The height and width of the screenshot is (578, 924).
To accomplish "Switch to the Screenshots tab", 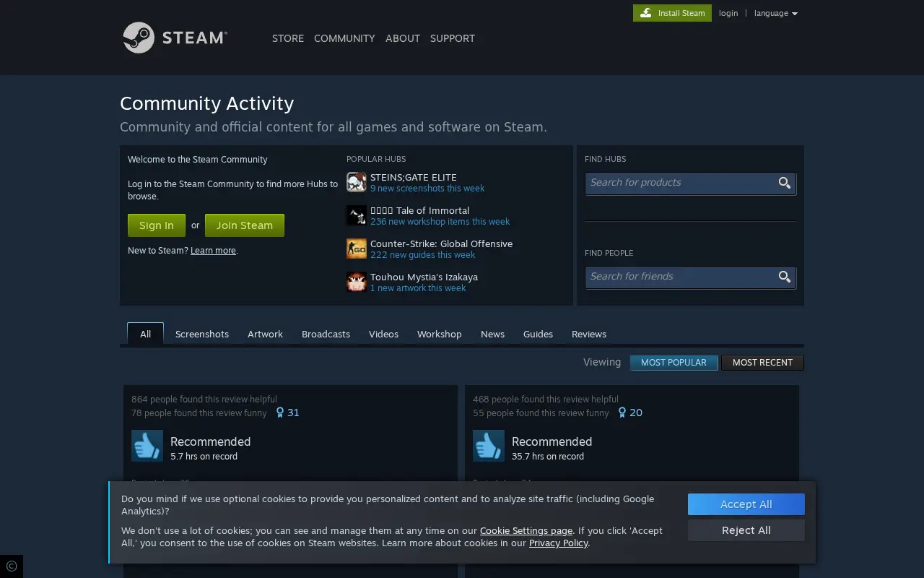I will click(202, 334).
